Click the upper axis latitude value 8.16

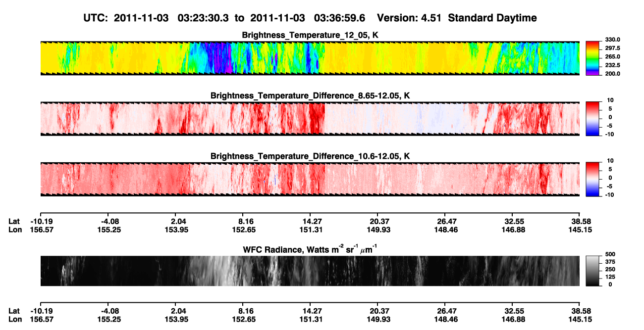pos(242,221)
